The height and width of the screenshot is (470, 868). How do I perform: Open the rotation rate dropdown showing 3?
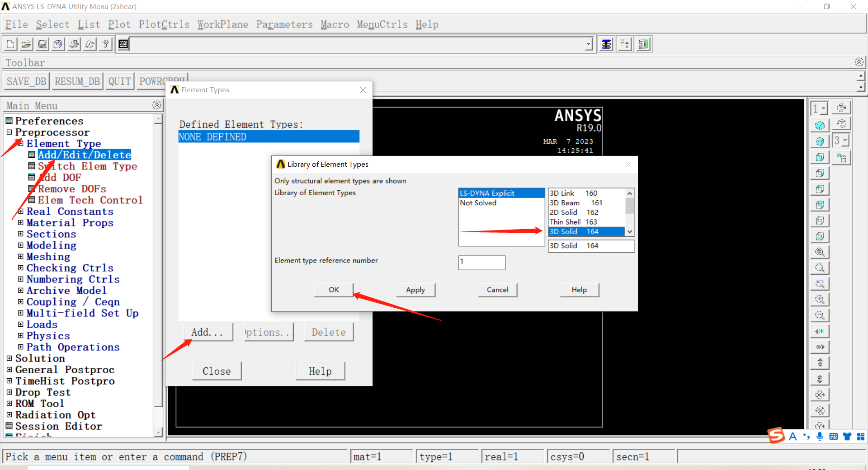[x=845, y=141]
